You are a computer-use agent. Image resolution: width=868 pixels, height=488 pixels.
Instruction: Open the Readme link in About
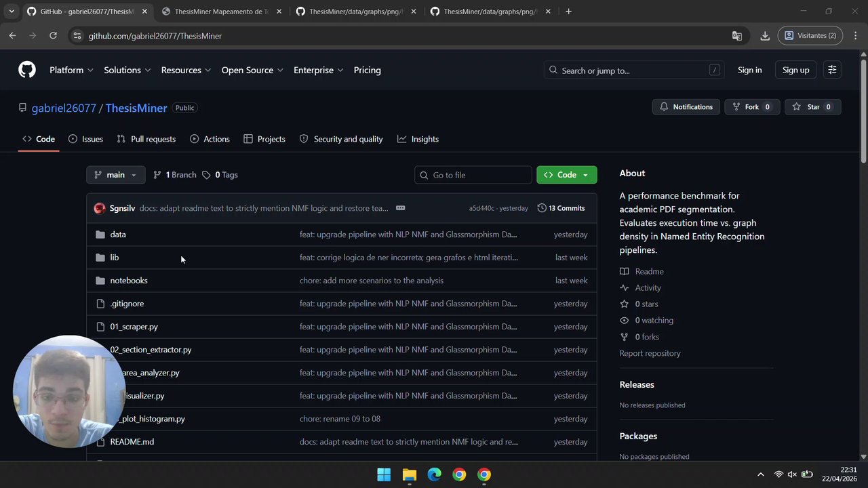pyautogui.click(x=642, y=272)
